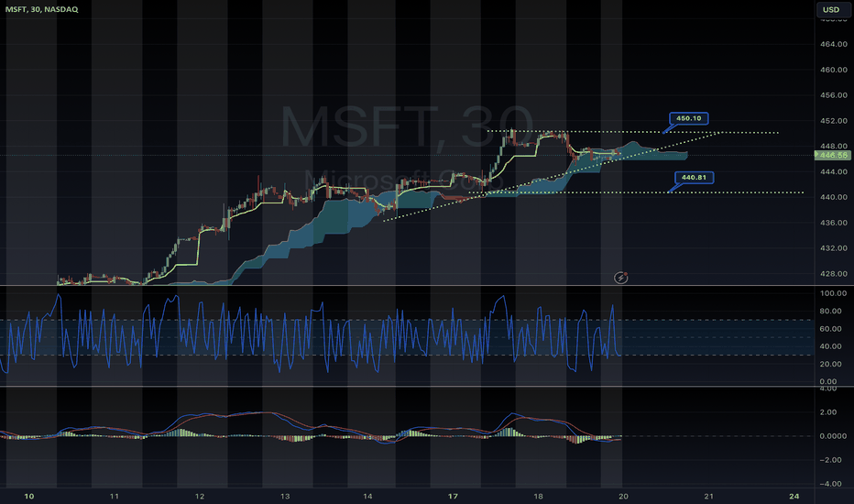This screenshot has height=504, width=854.
Task: Click the date label 14 on time axis
Action: (x=367, y=496)
